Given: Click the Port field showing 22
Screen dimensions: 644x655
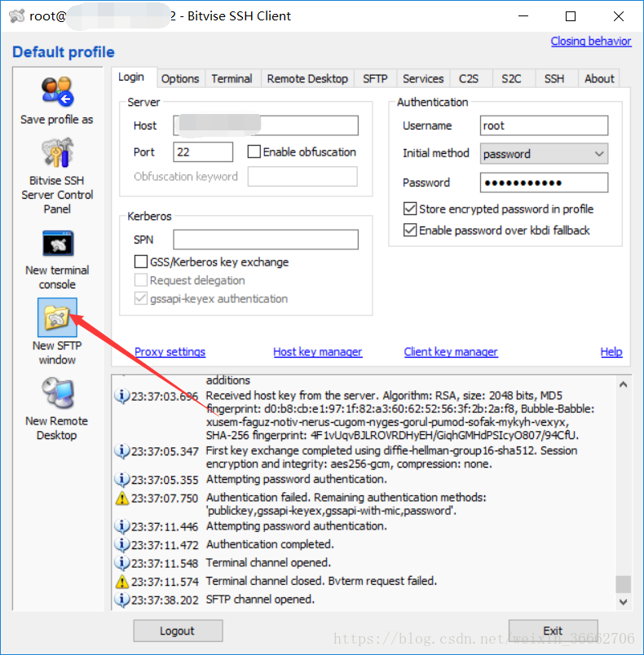Looking at the screenshot, I should click(203, 152).
